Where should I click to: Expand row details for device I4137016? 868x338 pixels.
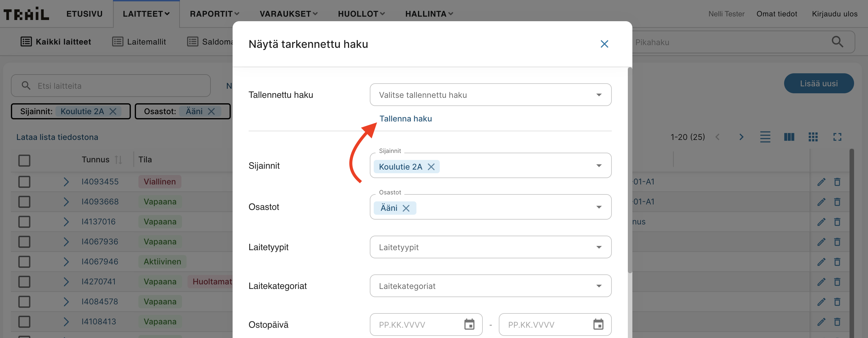click(66, 222)
